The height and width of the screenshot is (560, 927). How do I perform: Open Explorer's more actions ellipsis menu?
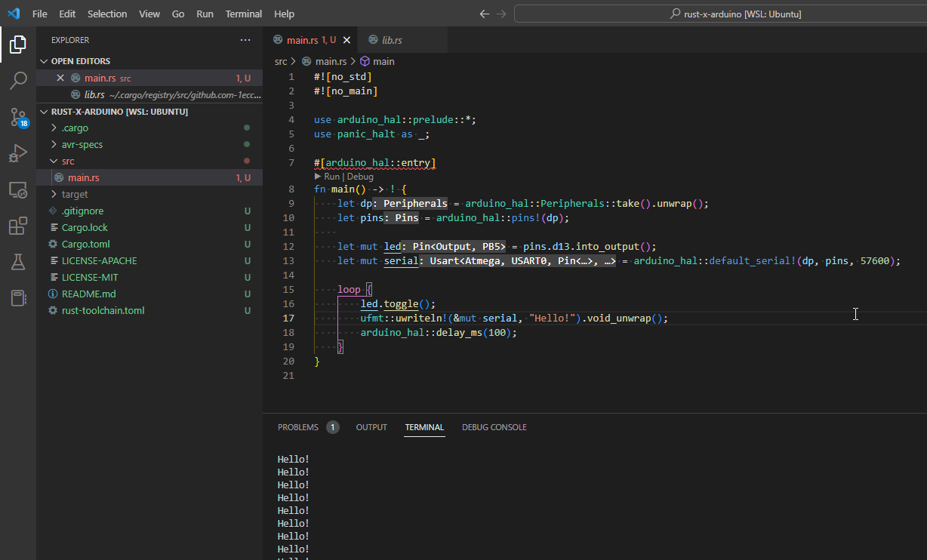245,40
